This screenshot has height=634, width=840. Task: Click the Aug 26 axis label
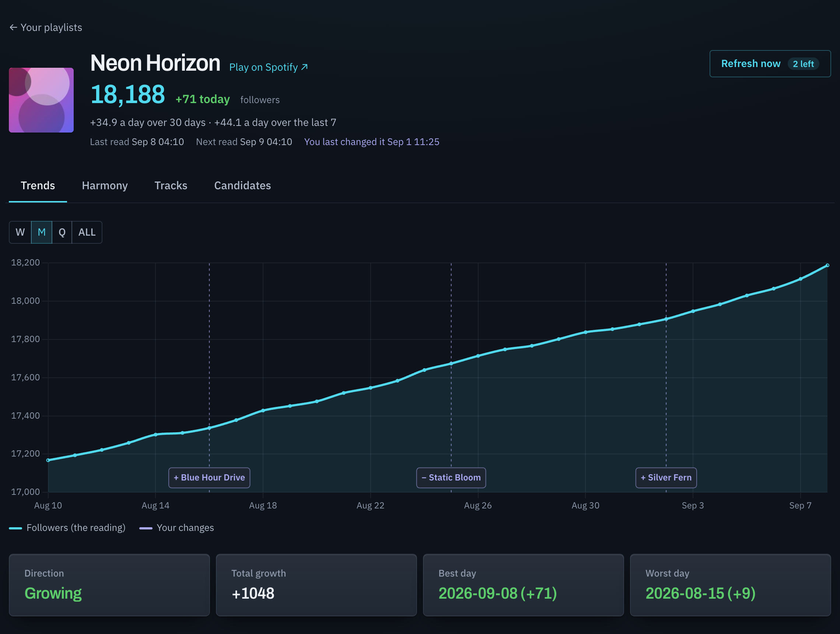pyautogui.click(x=478, y=506)
